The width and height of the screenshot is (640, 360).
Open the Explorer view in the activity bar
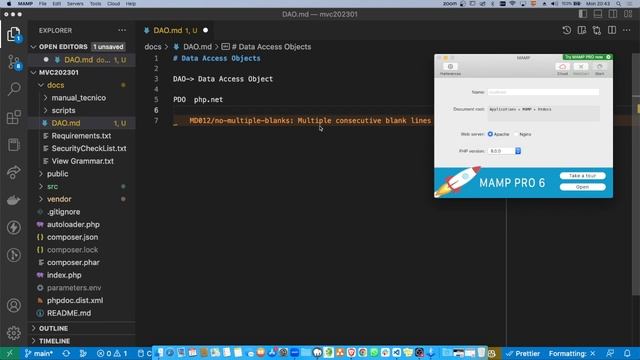click(x=14, y=33)
